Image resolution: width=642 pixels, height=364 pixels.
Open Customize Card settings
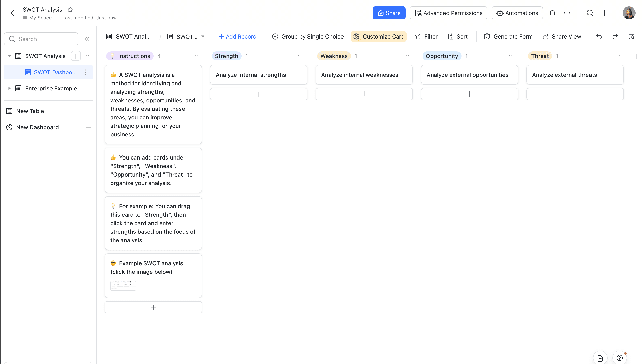point(379,36)
